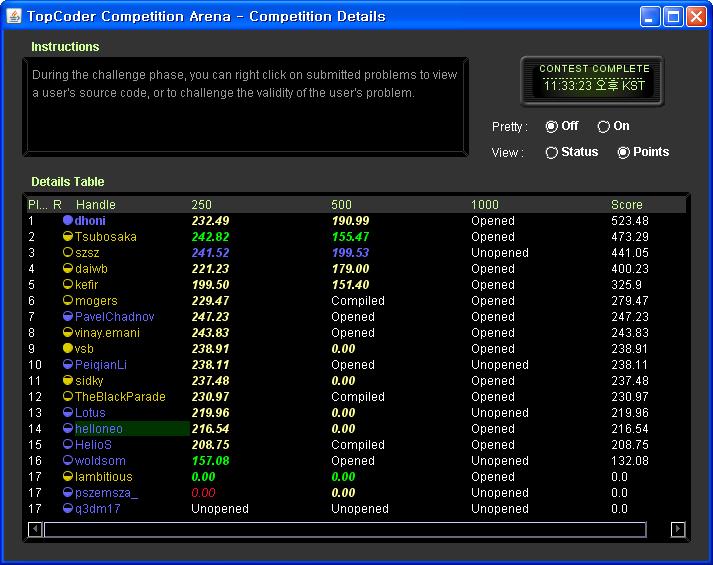The image size is (713, 565).
Task: Click the rating icon beside PeiqianLi
Action: pyautogui.click(x=68, y=365)
